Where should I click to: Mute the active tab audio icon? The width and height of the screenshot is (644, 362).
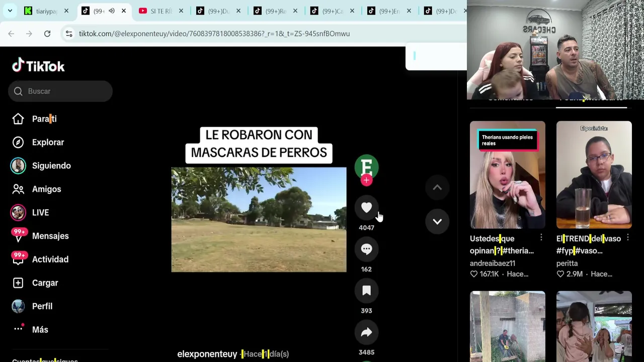(111, 11)
